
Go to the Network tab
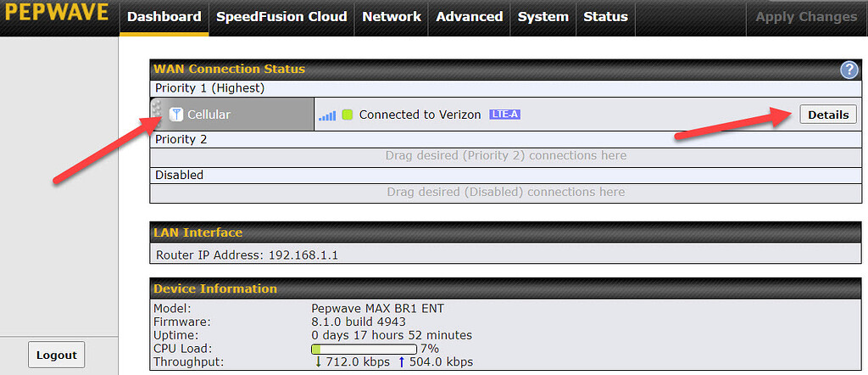click(x=391, y=17)
